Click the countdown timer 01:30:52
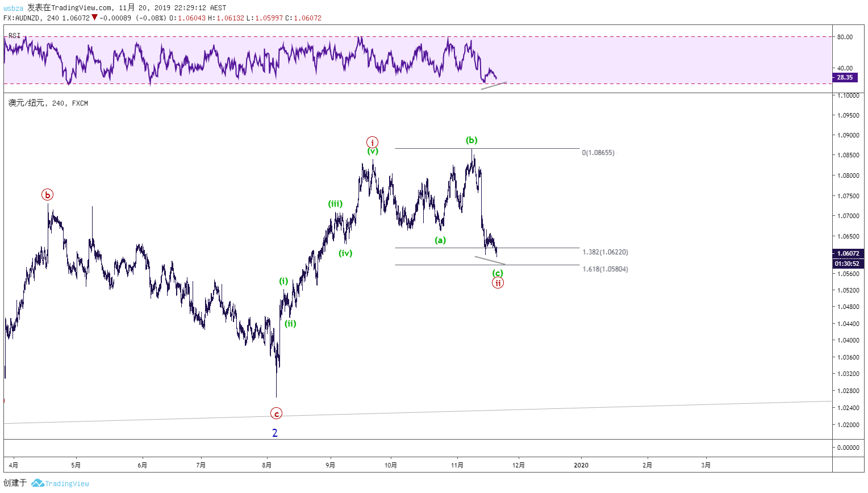 [848, 264]
